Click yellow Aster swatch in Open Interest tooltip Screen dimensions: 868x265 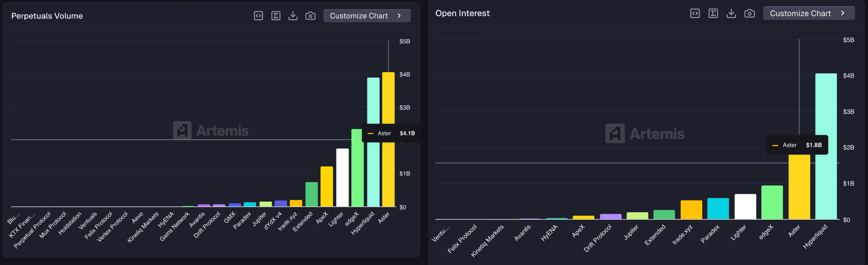coord(775,145)
